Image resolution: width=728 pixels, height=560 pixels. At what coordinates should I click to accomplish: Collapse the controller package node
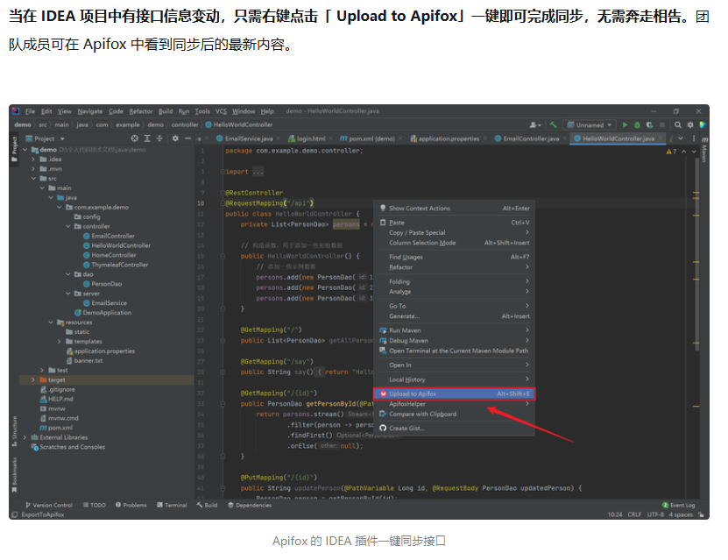click(68, 227)
